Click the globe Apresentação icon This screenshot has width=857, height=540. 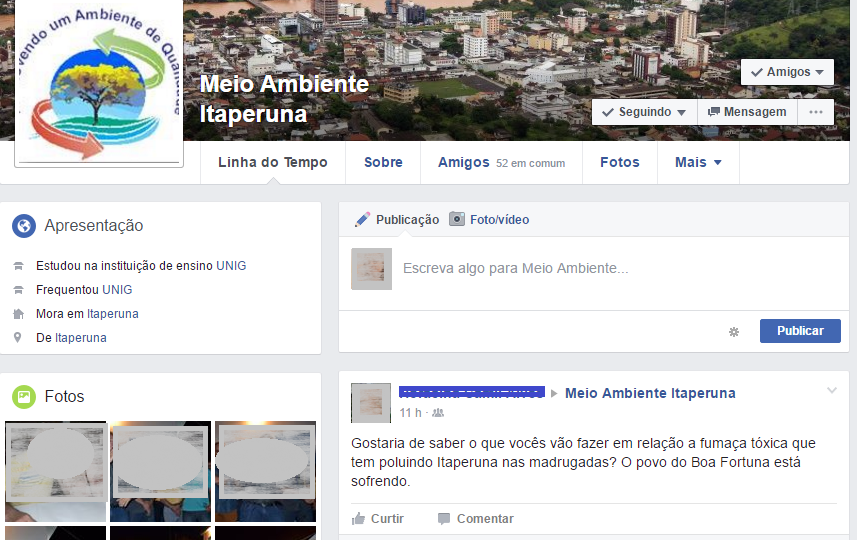pyautogui.click(x=24, y=226)
